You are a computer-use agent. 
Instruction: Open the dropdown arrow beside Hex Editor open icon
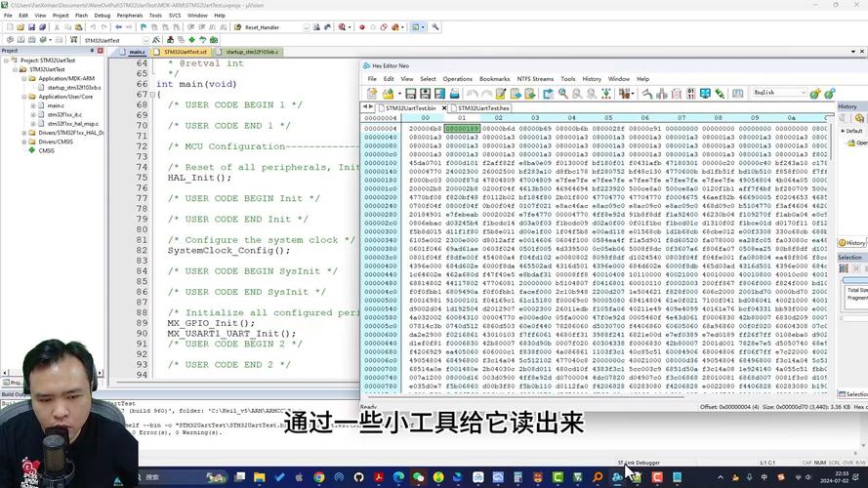coord(399,94)
